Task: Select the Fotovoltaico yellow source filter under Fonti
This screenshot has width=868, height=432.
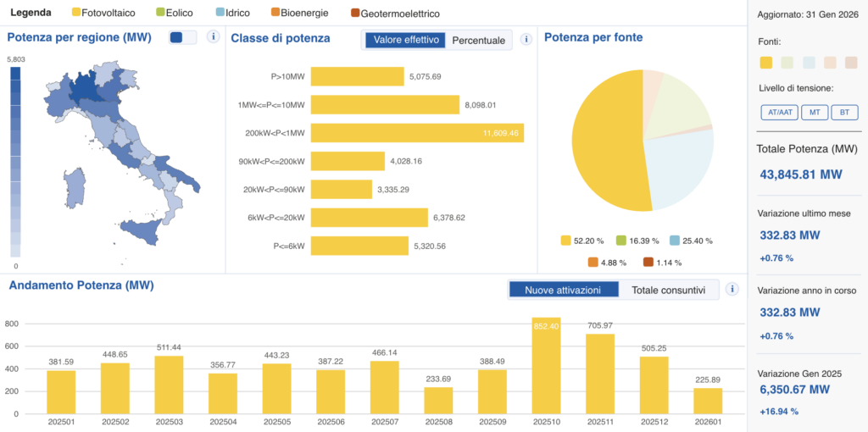Action: click(766, 63)
